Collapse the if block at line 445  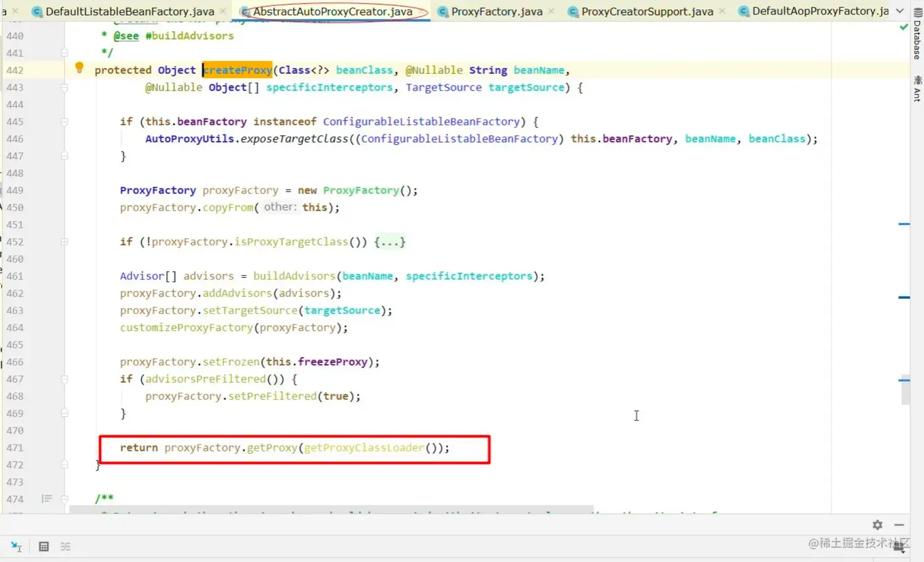point(65,122)
